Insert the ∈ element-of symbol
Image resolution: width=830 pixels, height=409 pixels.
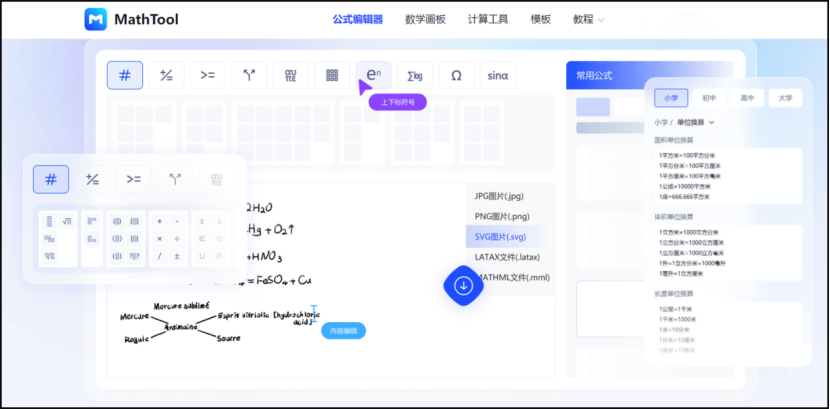202,239
